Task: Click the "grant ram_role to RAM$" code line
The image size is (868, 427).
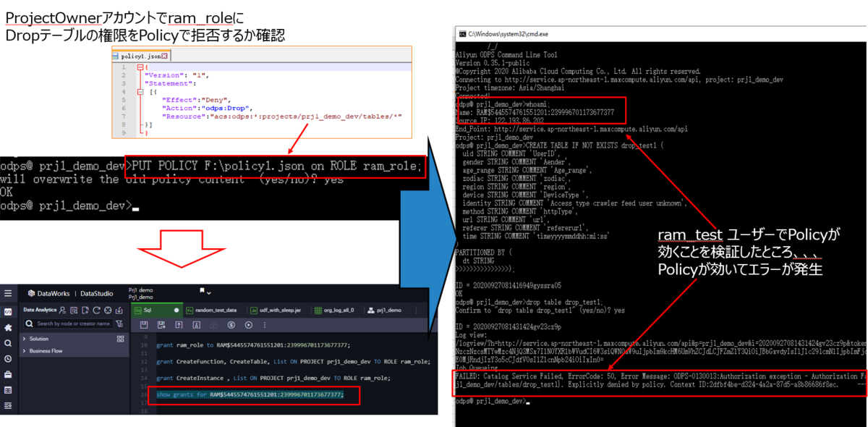Action: click(252, 345)
